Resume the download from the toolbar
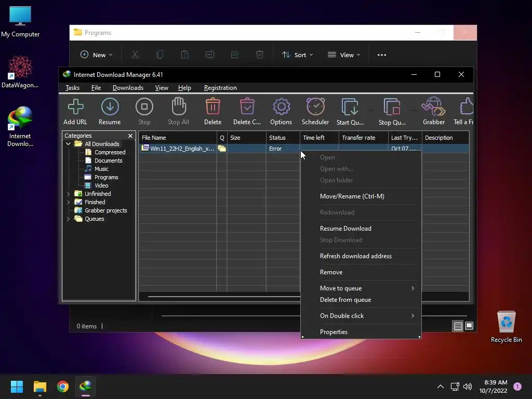The height and width of the screenshot is (399, 532). (x=110, y=111)
